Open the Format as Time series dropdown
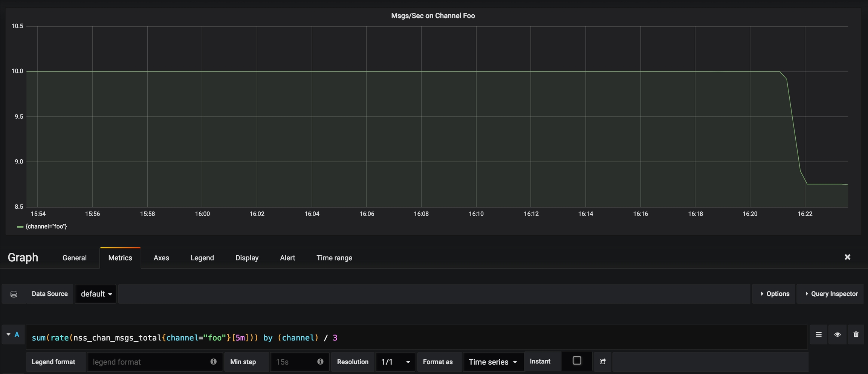 [492, 362]
